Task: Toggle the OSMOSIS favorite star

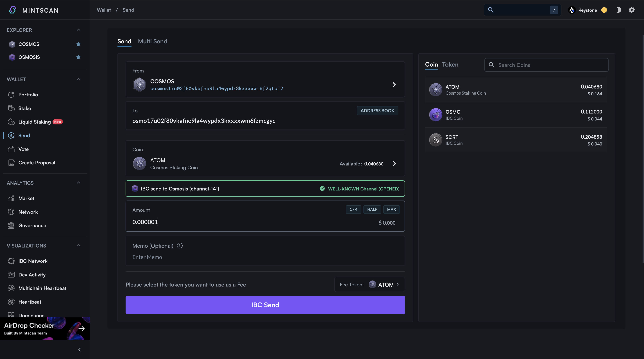Action: [78, 57]
